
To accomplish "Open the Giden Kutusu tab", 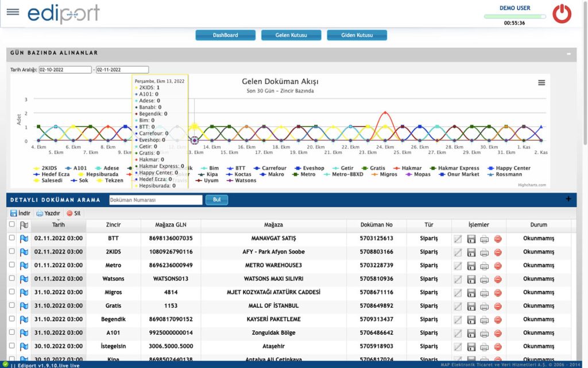I will tap(357, 35).
